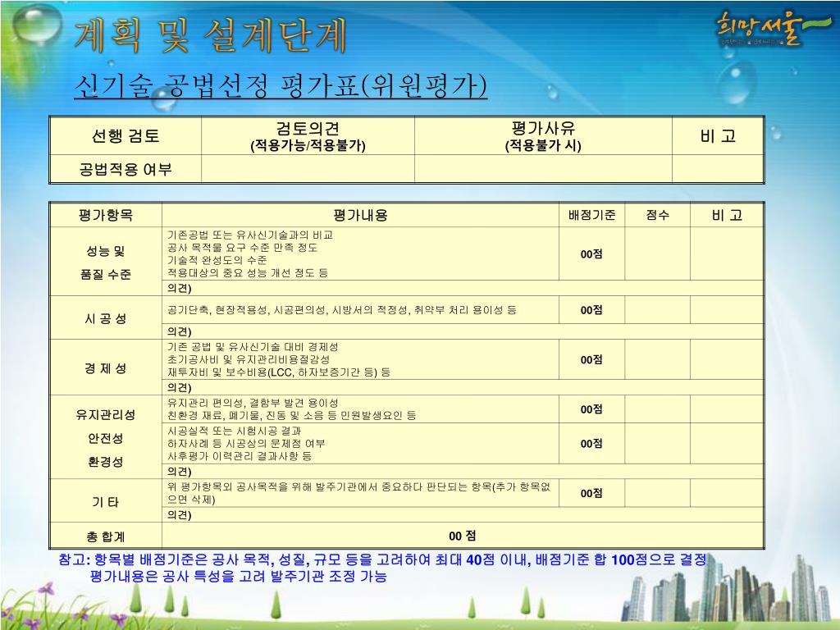
Task: Select the 검토의견 (적용가능/적용불가) header cell
Action: (x=308, y=136)
